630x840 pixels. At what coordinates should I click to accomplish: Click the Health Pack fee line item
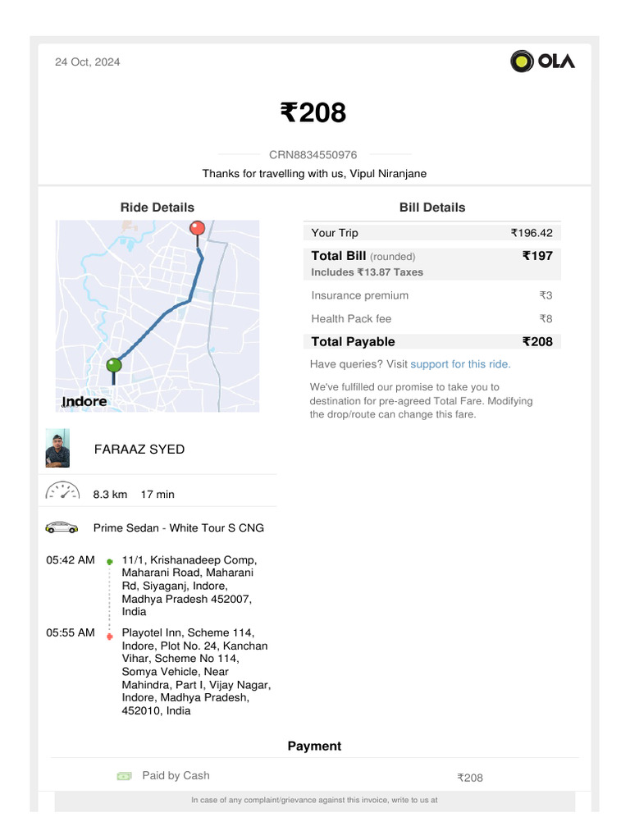pyautogui.click(x=352, y=318)
